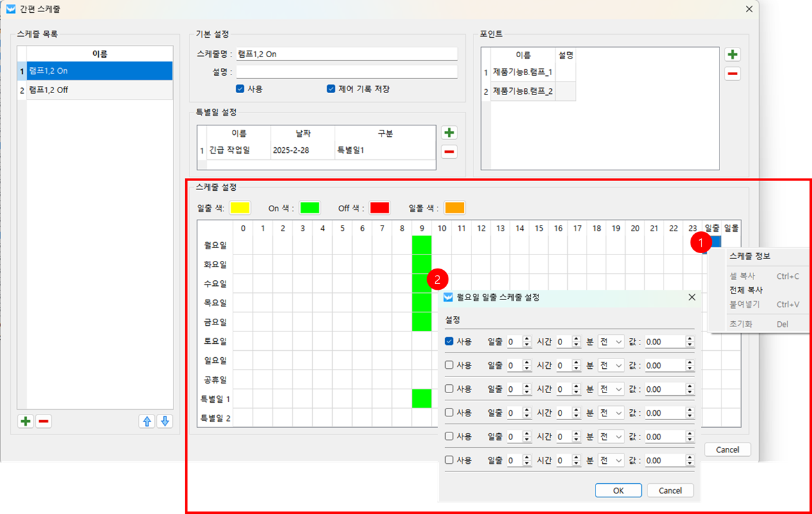Click red minus icon to remove a point
The image size is (812, 514).
pyautogui.click(x=732, y=74)
